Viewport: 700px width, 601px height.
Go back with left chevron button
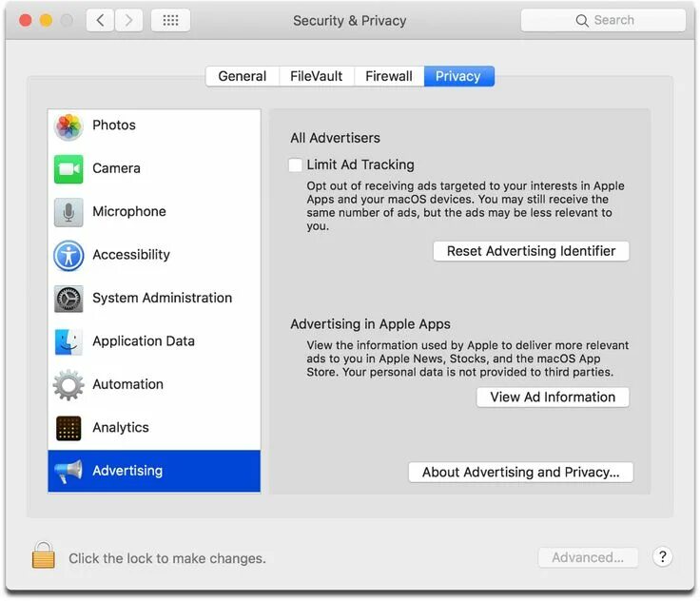101,20
